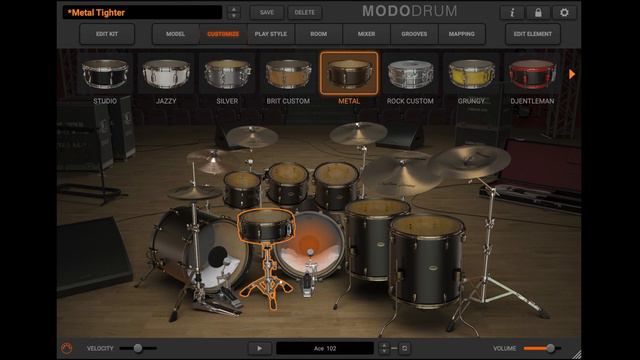Click the groove selector down arrow
The height and width of the screenshot is (360, 640).
coord(384,351)
